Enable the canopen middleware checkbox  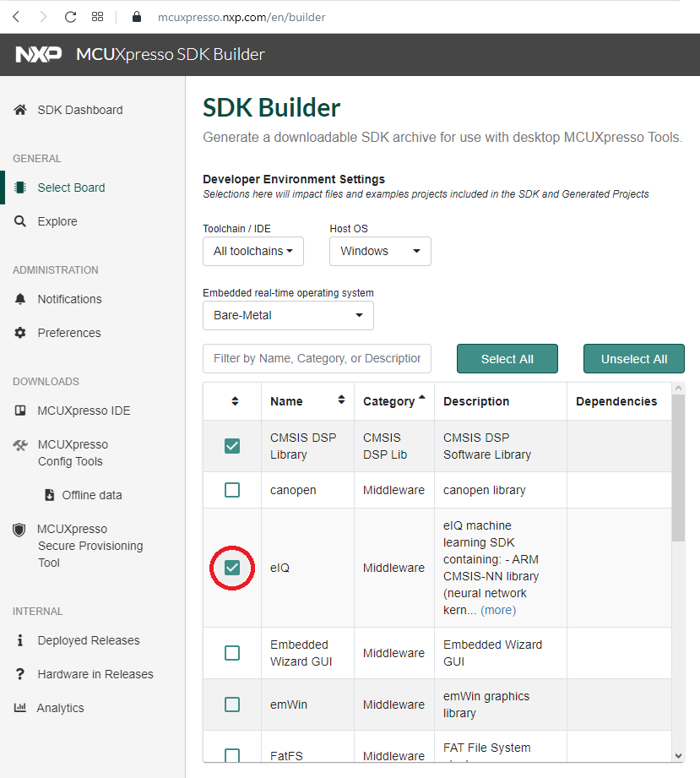pyautogui.click(x=232, y=490)
